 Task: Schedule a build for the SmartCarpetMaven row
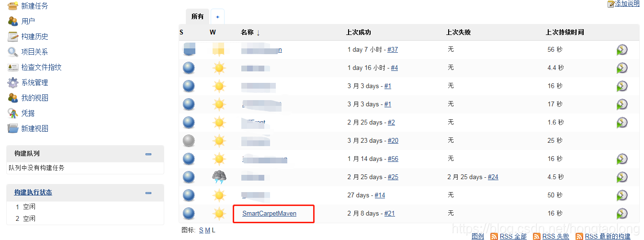(x=622, y=213)
